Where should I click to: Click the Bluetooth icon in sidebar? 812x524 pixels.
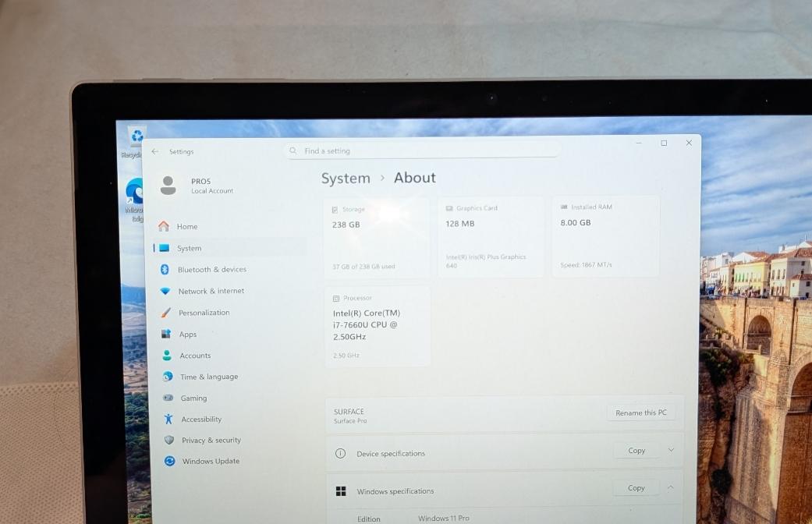coord(165,269)
